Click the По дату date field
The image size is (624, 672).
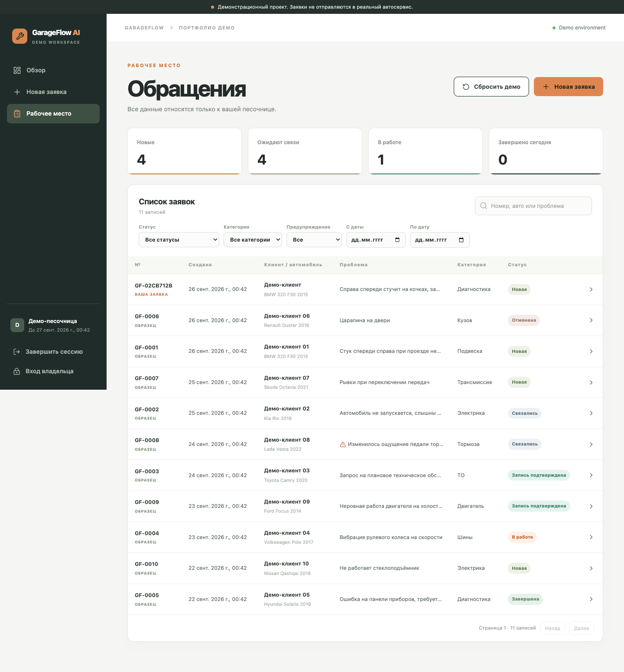(x=440, y=240)
